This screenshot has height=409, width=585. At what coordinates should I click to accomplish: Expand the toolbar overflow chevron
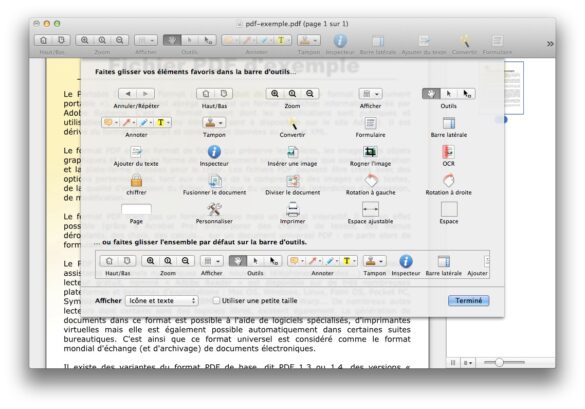point(550,44)
